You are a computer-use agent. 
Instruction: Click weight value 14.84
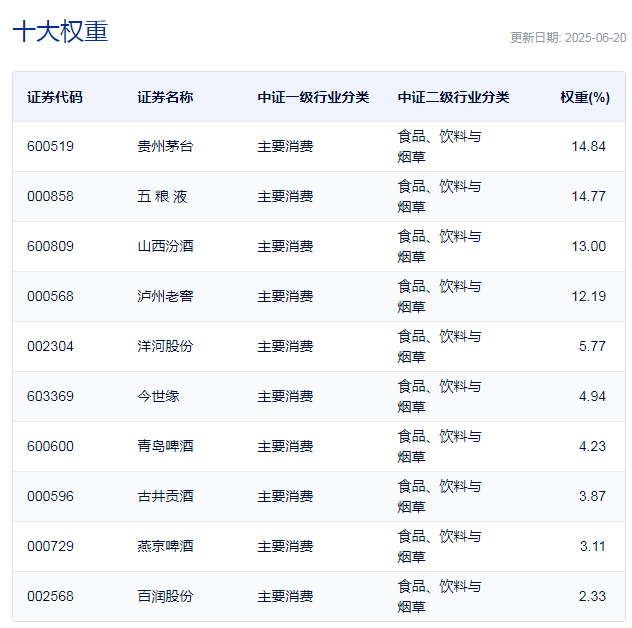[x=588, y=146]
